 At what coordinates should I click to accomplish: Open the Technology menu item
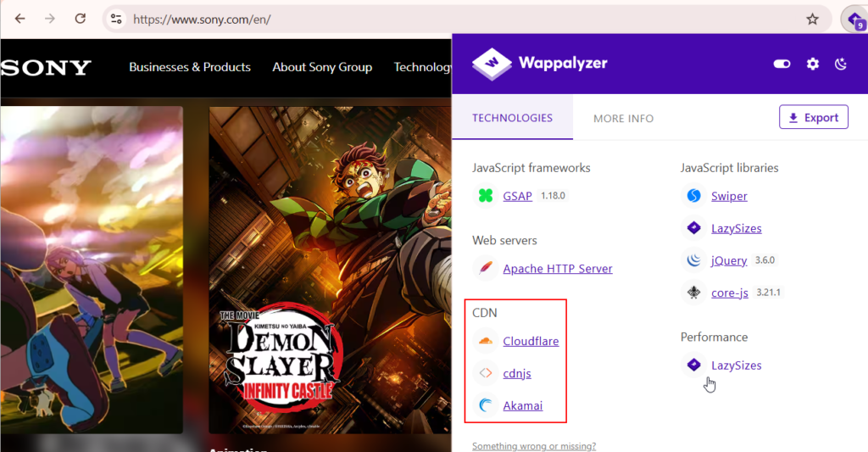coord(422,67)
